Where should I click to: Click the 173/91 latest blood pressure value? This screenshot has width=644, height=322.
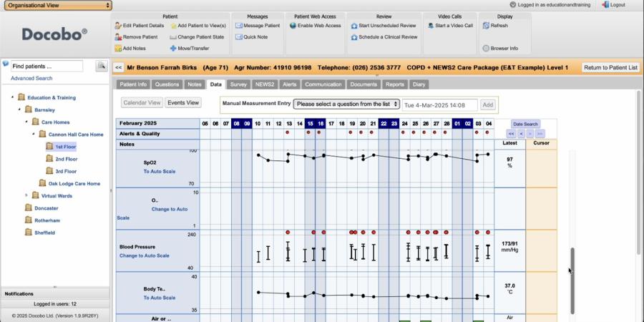509,243
